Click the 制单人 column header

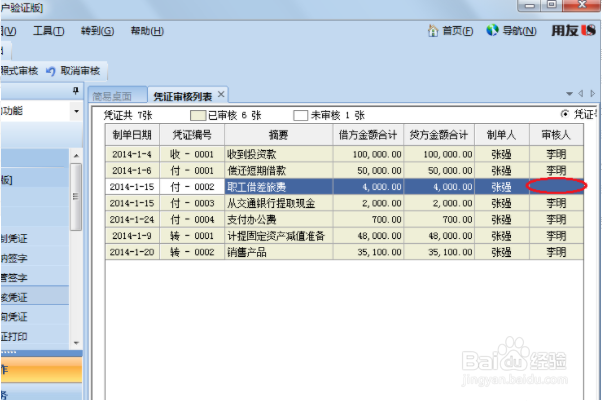point(502,135)
